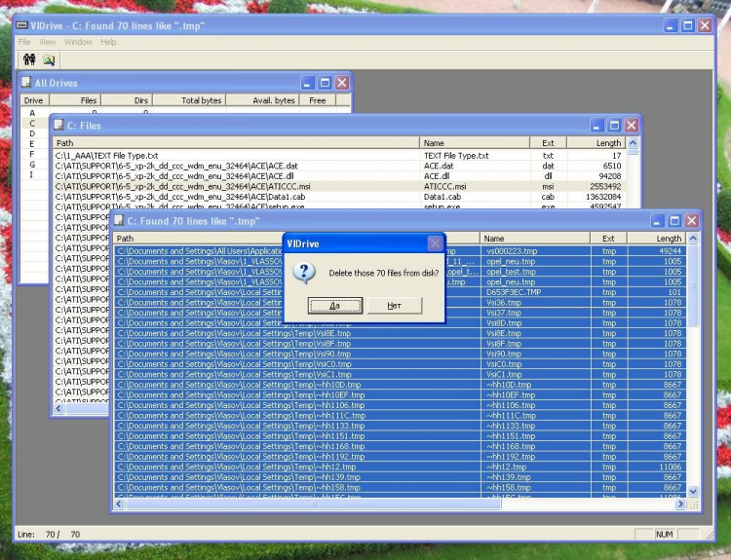This screenshot has height=560, width=731.
Task: Click the Found 70 lines window title icon
Action: tap(119, 220)
